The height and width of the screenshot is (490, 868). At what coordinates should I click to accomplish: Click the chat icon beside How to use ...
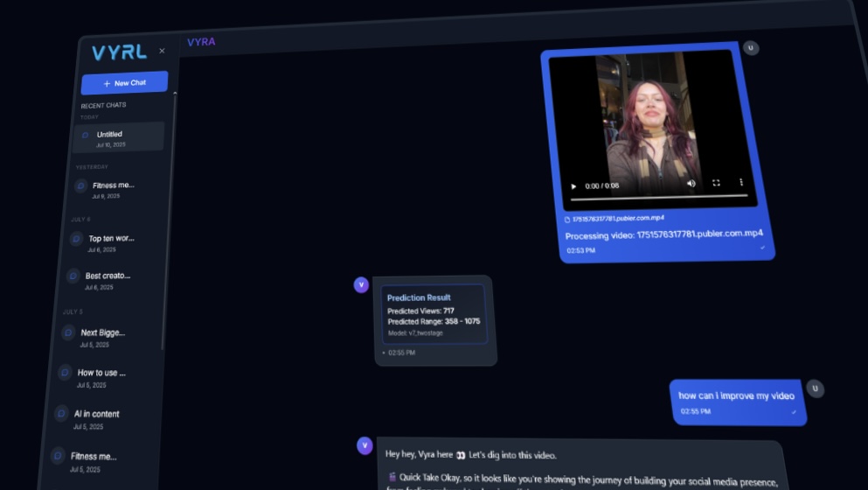point(65,373)
